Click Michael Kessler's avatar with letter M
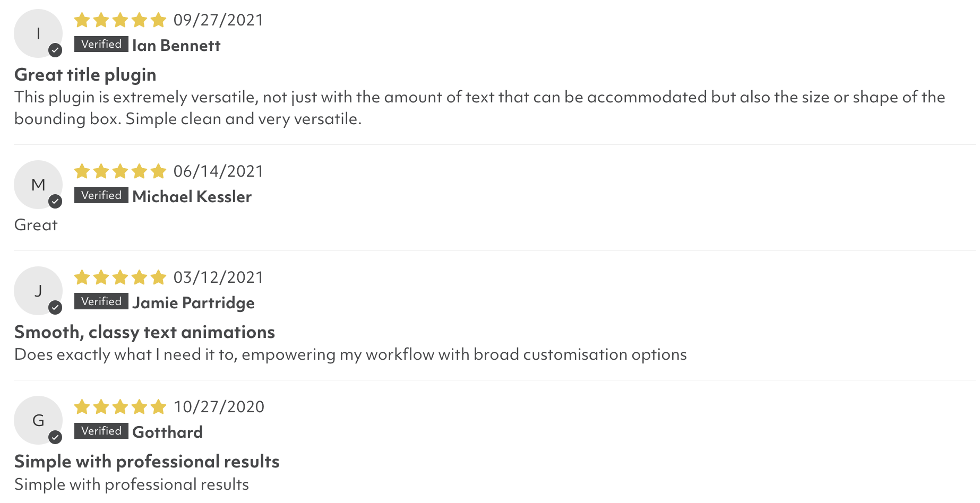980x503 pixels. pyautogui.click(x=38, y=185)
